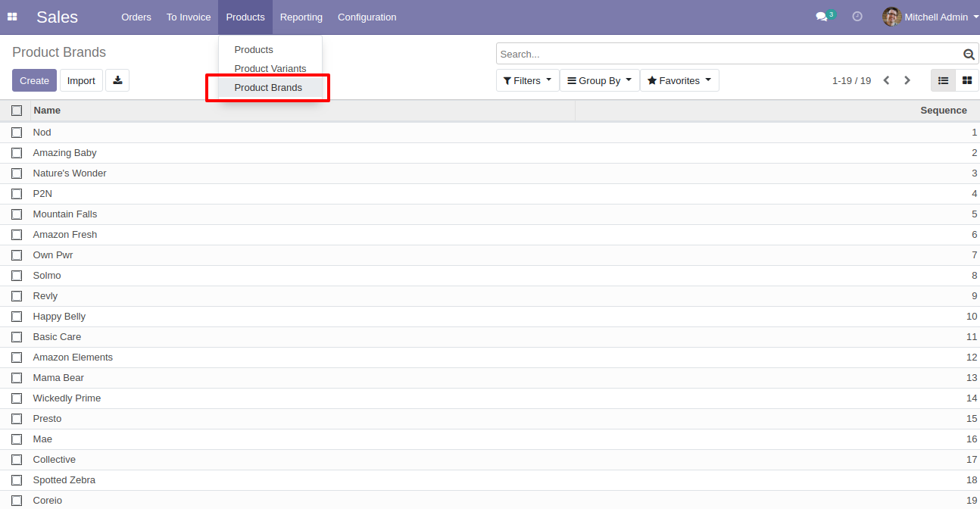This screenshot has width=980, height=509.
Task: Click the Create button
Action: 34,80
